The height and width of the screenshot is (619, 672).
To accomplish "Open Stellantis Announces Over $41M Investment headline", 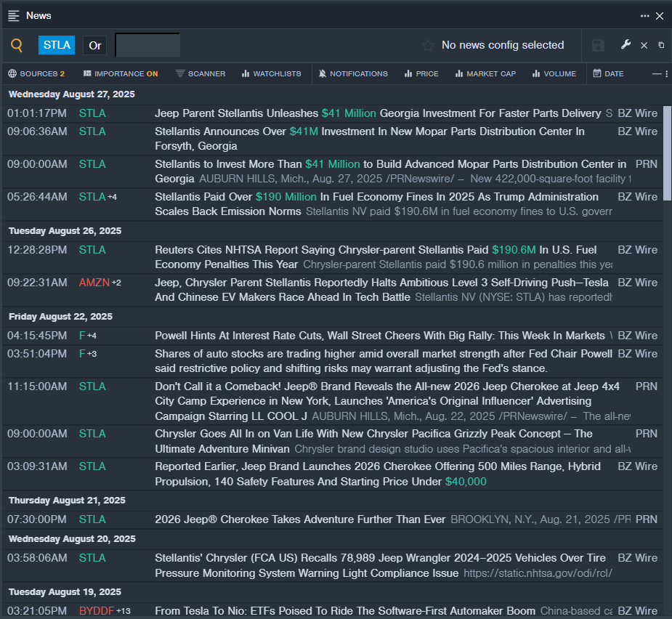I will tap(370, 139).
